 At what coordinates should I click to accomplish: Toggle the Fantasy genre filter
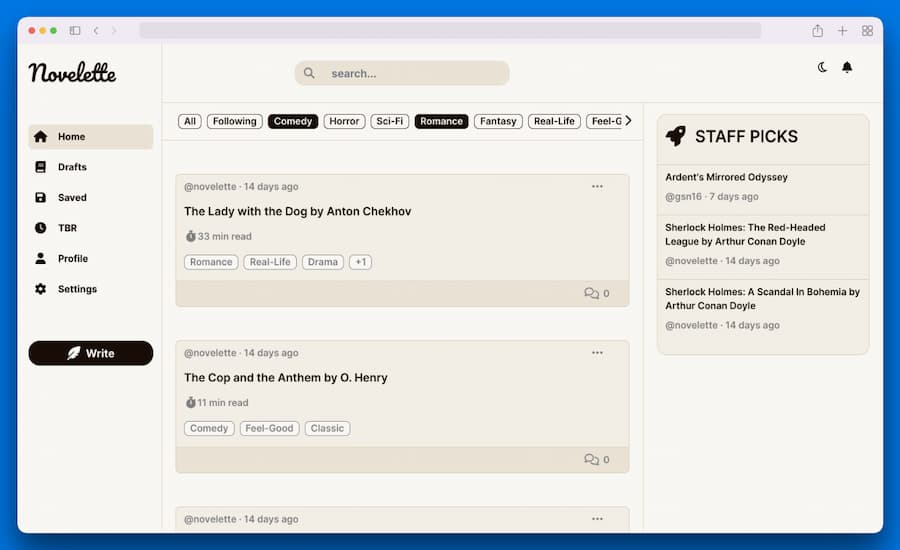498,121
